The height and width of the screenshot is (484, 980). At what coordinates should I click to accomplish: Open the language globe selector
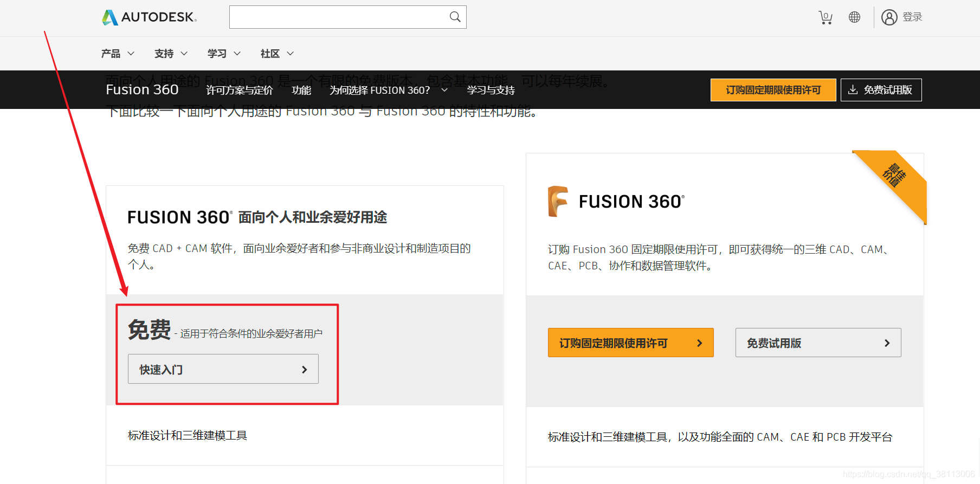pos(854,17)
